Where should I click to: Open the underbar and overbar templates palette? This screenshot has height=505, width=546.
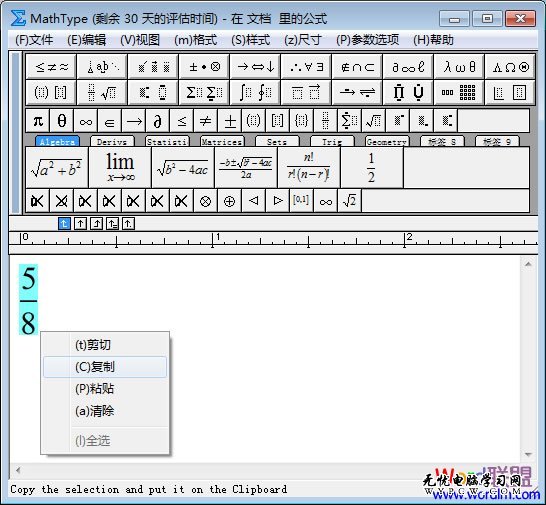(306, 92)
